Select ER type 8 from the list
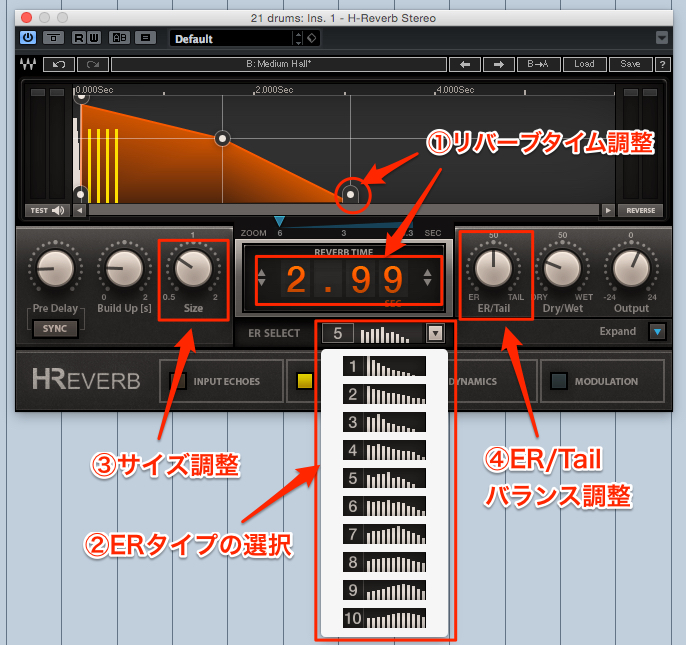Image resolution: width=686 pixels, height=645 pixels. point(384,562)
